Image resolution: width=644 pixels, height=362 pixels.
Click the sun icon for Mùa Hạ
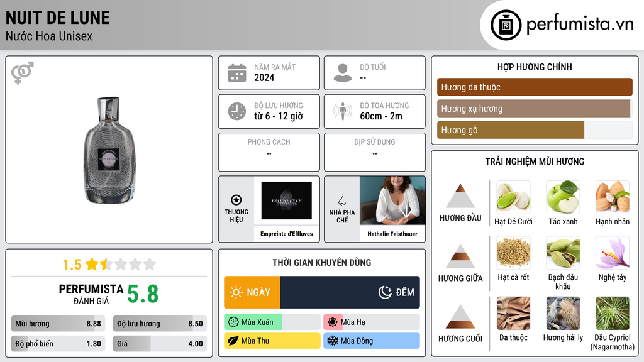point(333,322)
